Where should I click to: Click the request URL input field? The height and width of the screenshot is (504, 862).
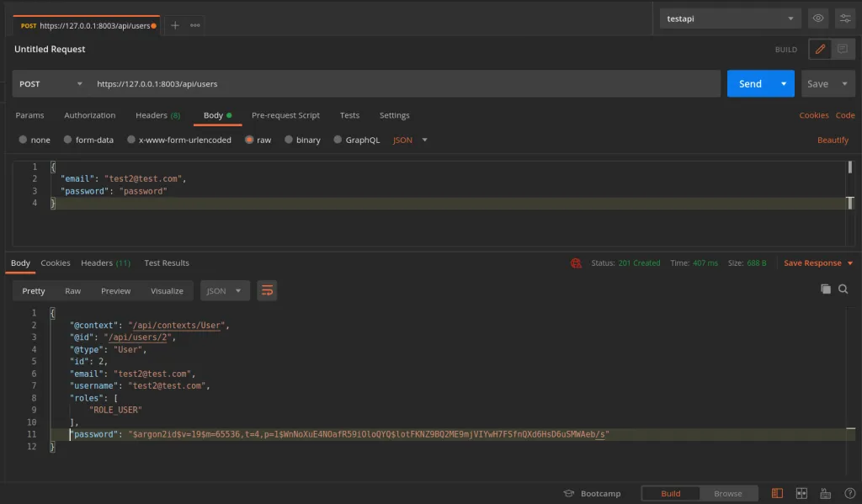click(x=404, y=84)
